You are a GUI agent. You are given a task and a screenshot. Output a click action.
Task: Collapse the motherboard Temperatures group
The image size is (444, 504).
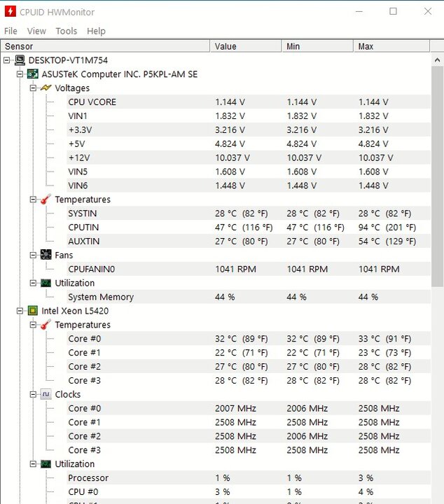33,199
